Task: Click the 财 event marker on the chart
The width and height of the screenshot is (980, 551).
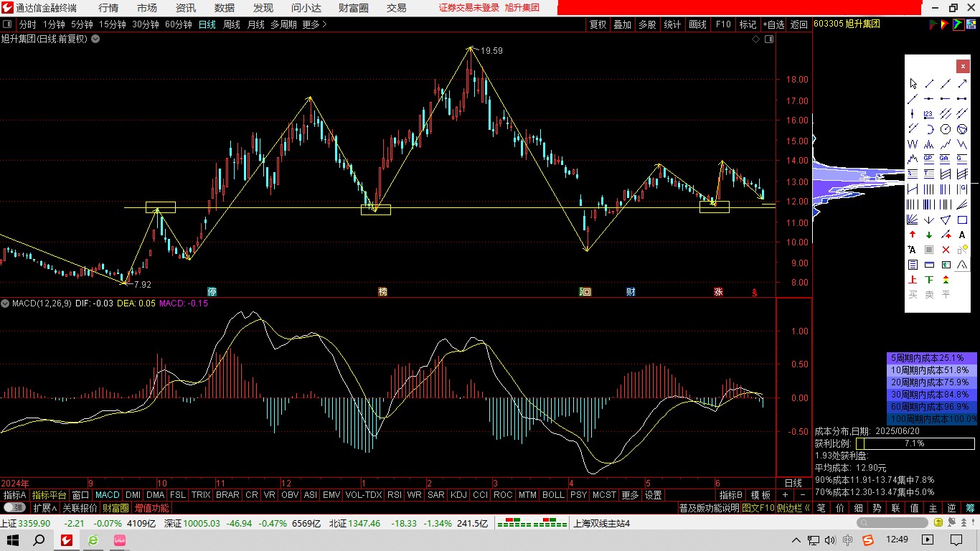Action: (x=631, y=292)
